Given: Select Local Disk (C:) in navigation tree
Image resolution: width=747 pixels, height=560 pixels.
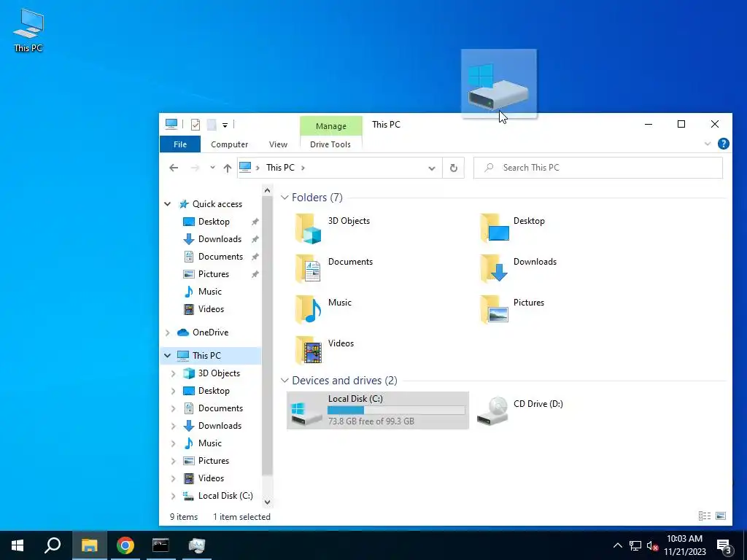Looking at the screenshot, I should [x=225, y=496].
